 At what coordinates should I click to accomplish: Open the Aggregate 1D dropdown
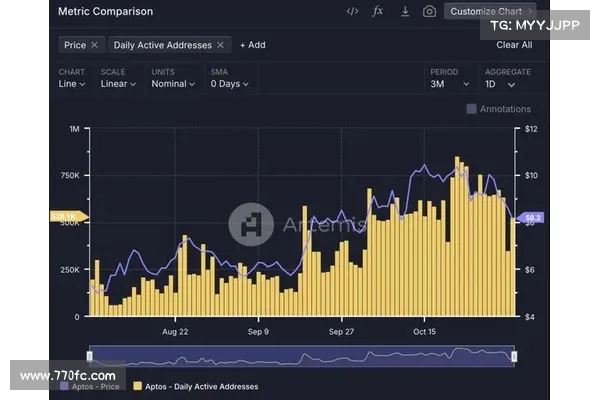(x=500, y=84)
